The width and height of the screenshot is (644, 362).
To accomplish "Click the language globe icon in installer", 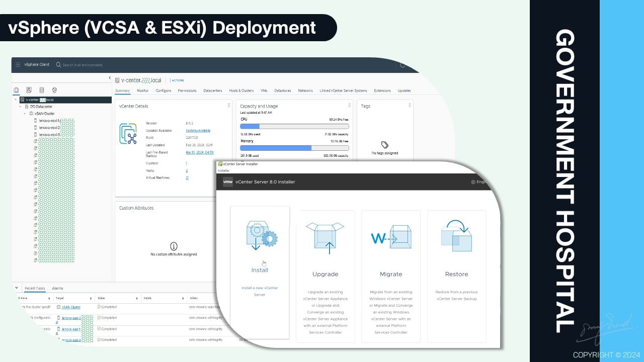I will tap(473, 182).
